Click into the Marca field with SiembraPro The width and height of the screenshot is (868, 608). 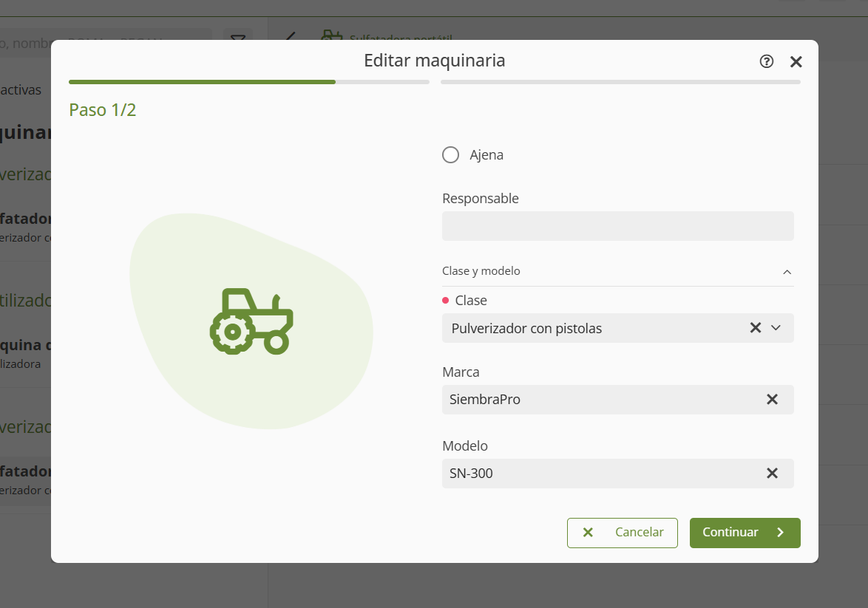tap(599, 400)
